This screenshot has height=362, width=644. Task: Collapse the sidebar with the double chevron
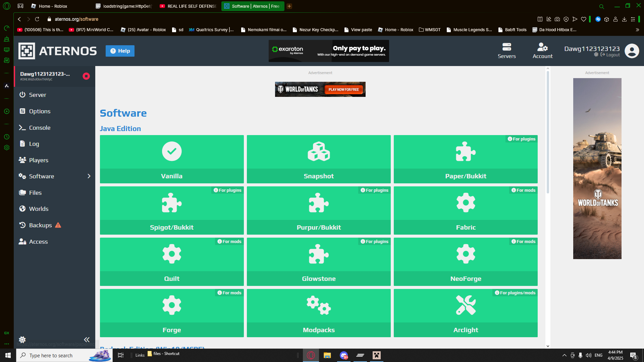point(87,340)
